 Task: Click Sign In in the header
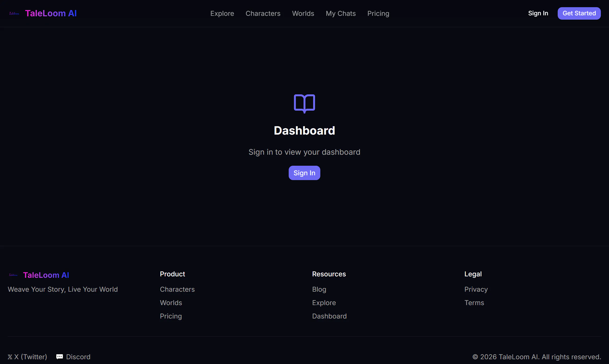click(538, 13)
